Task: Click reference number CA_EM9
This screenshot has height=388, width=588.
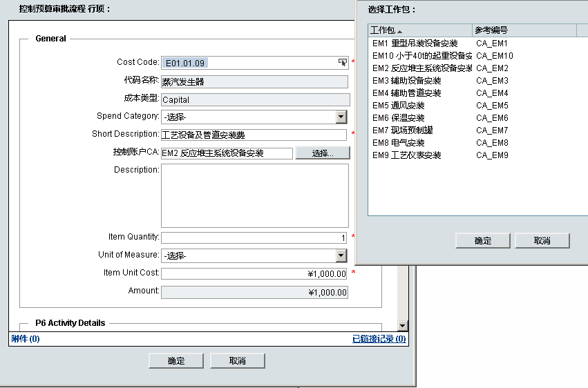Action: pos(492,155)
